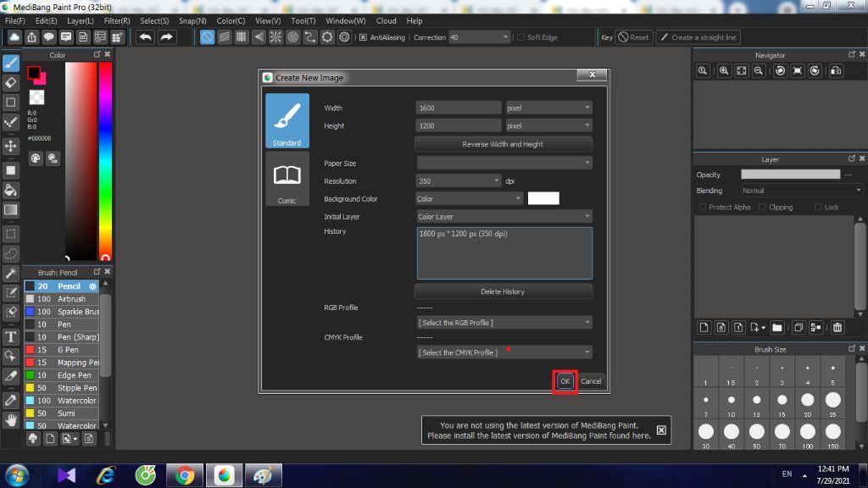The image size is (868, 488).
Task: Open Height unit pixel dropdown
Action: point(548,125)
